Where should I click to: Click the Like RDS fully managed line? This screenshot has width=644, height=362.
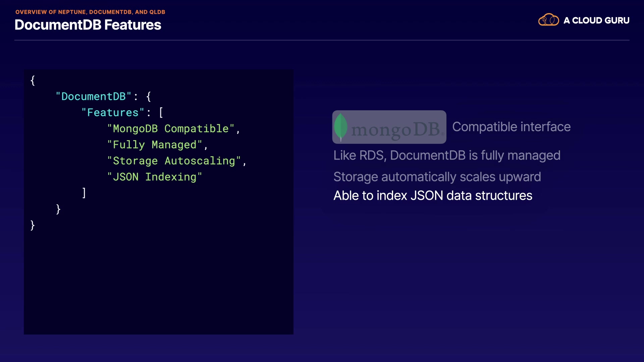(x=447, y=156)
